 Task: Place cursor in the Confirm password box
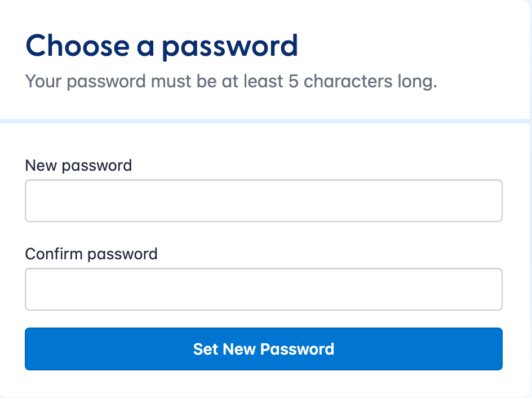(x=263, y=289)
